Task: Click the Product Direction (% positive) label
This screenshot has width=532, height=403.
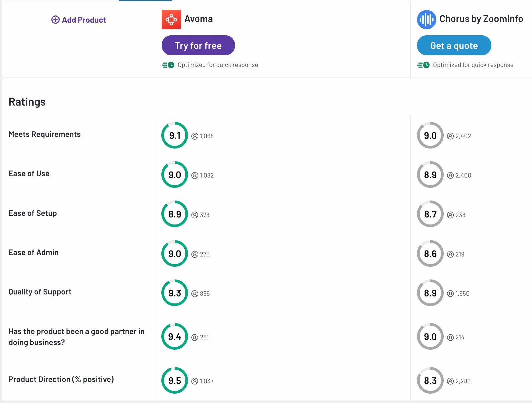Action: (61, 379)
